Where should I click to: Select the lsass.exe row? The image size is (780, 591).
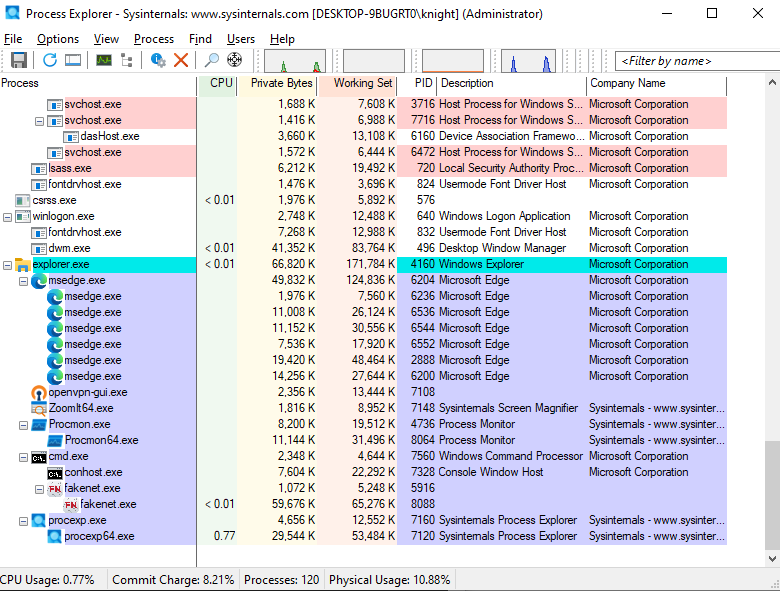tap(363, 168)
